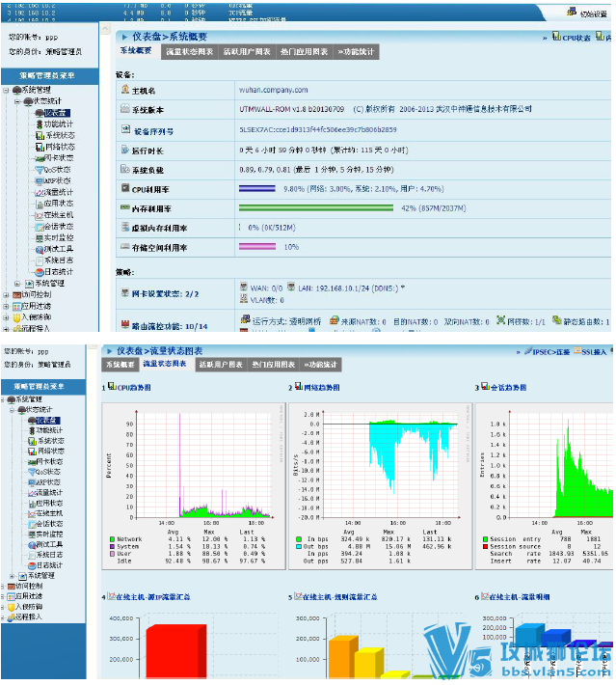Open 在线主机 icon on 系统概要 page
Image resolution: width=616 pixels, height=685 pixels.
click(x=40, y=215)
